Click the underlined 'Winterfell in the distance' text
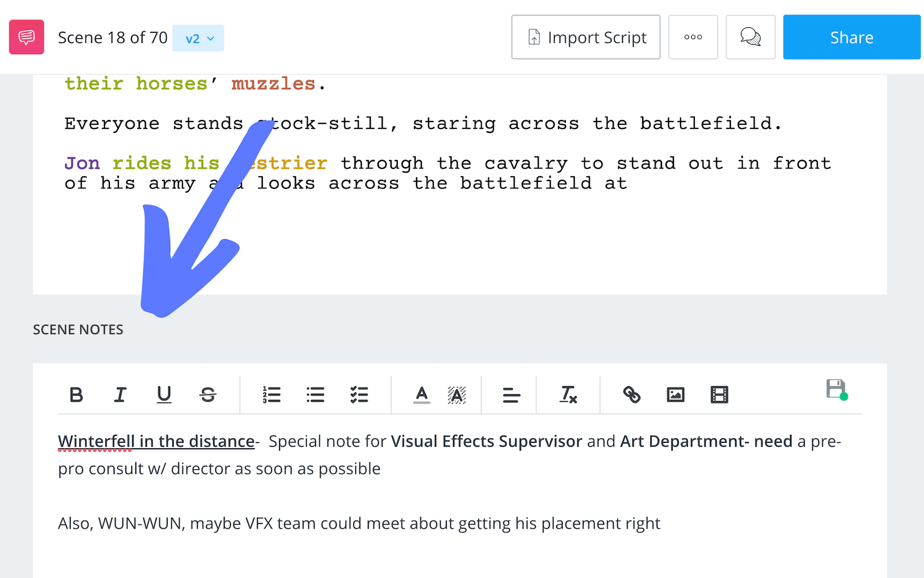Image resolution: width=924 pixels, height=578 pixels. tap(156, 441)
